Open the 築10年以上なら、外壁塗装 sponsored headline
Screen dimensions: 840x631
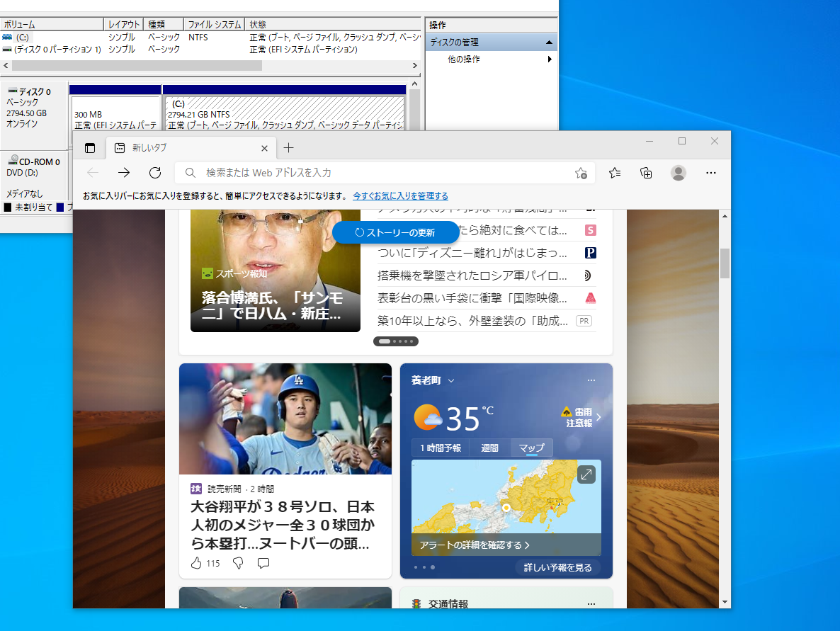pos(472,320)
